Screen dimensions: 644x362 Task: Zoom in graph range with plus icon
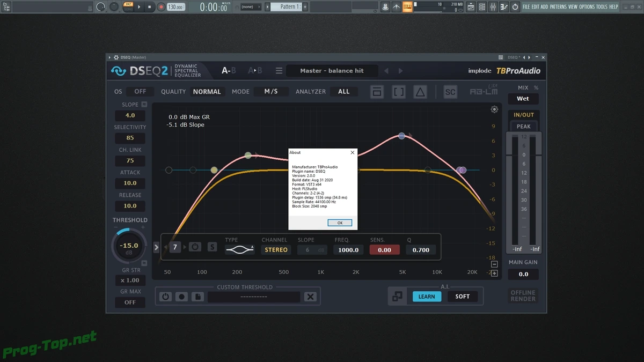[494, 273]
